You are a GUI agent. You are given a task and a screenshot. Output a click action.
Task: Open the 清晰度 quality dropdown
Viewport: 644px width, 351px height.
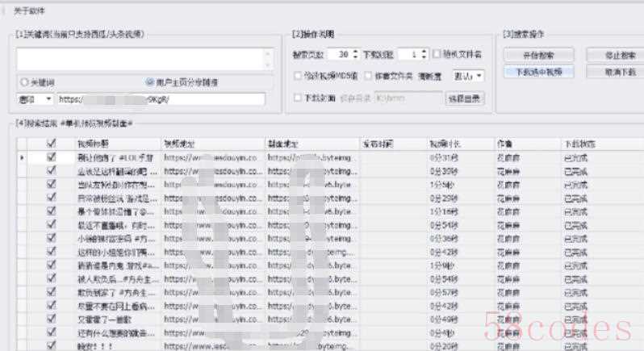(x=468, y=76)
